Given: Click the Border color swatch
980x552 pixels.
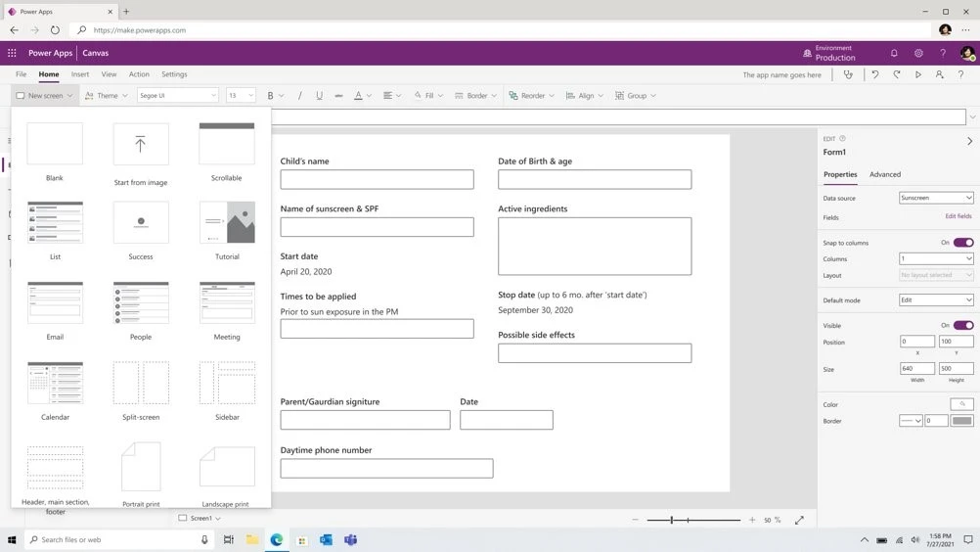Looking at the screenshot, I should coord(961,421).
